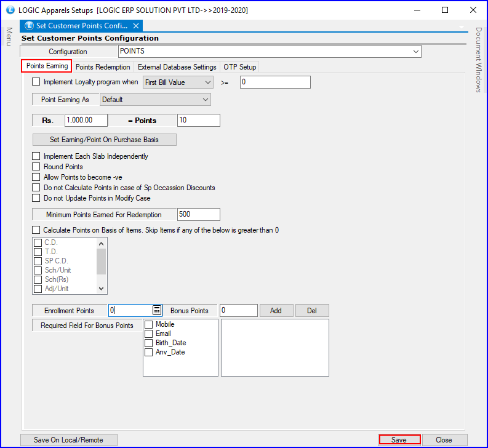The image size is (488, 448).
Task: Click the Save On Local/Remote button
Action: click(68, 440)
